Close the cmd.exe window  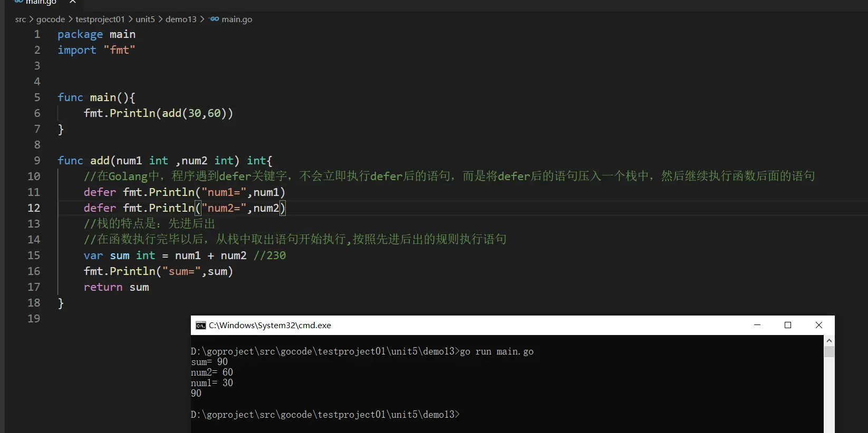[819, 325]
